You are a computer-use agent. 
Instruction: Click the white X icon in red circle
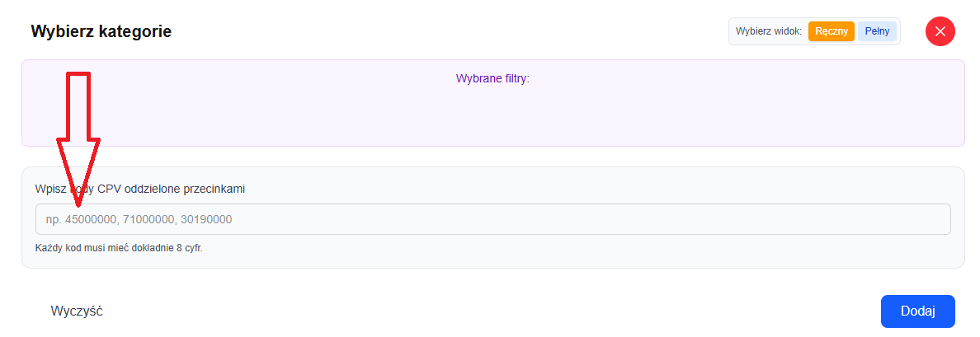(x=940, y=31)
